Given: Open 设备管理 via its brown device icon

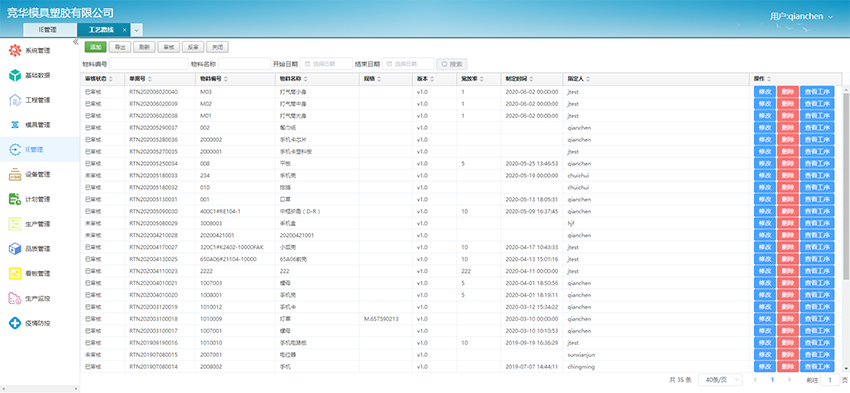Looking at the screenshot, I should (15, 175).
